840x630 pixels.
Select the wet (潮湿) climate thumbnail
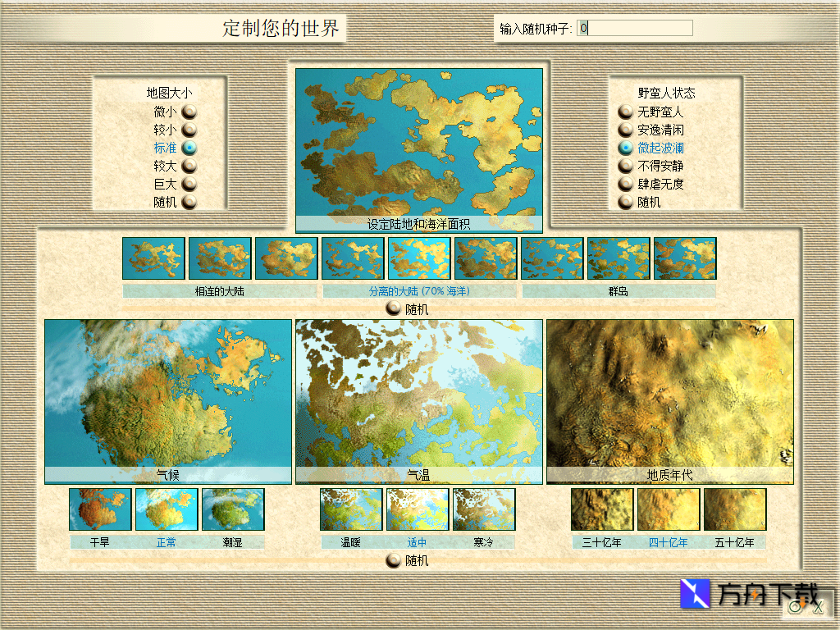click(233, 509)
